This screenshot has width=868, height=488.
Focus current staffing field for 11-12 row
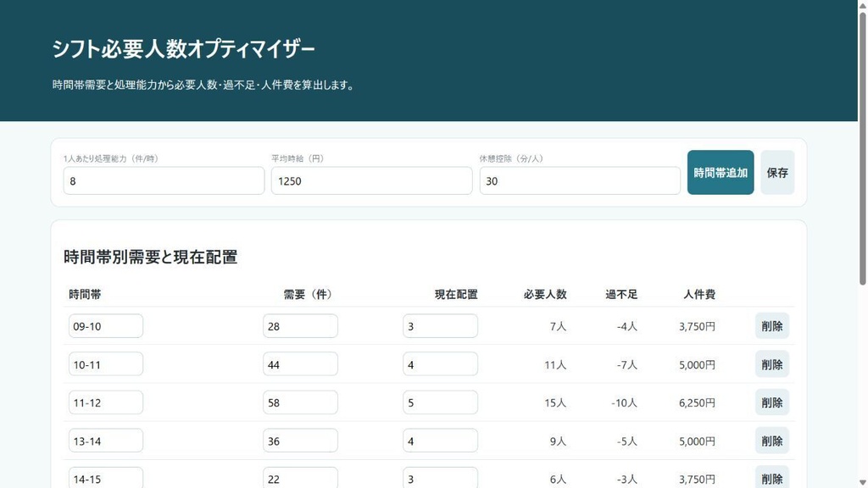click(440, 402)
